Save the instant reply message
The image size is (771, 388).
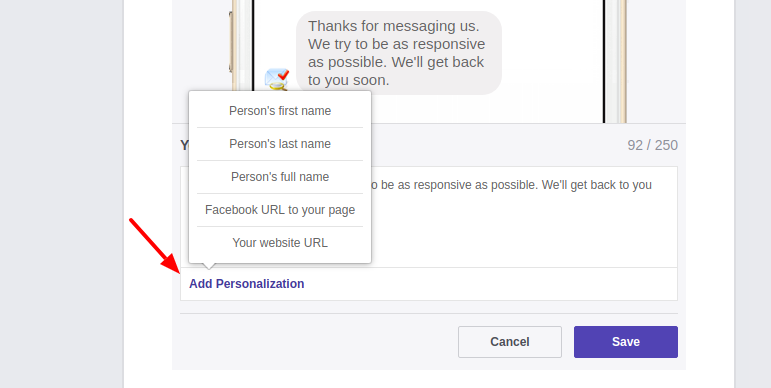[625, 342]
